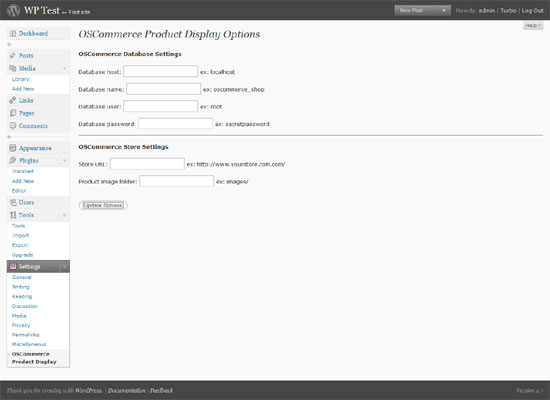Open the Posts menu
This screenshot has width=550, height=400.
[26, 55]
